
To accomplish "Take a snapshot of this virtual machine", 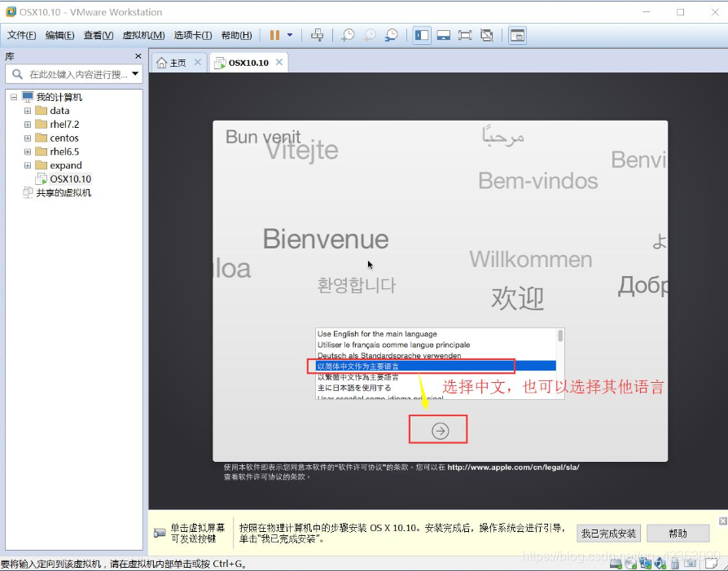I will [x=348, y=35].
